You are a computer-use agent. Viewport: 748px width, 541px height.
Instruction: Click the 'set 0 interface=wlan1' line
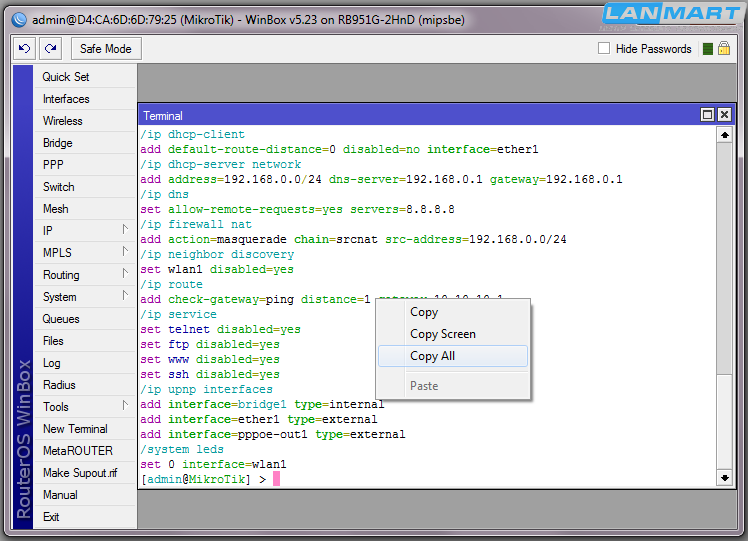pyautogui.click(x=213, y=464)
